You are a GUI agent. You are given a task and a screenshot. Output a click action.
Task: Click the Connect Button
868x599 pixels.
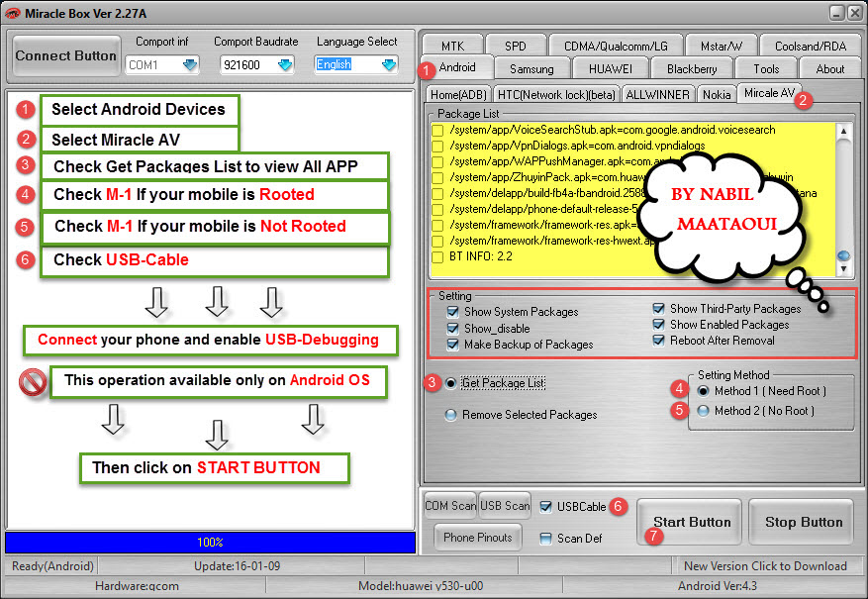[x=66, y=55]
